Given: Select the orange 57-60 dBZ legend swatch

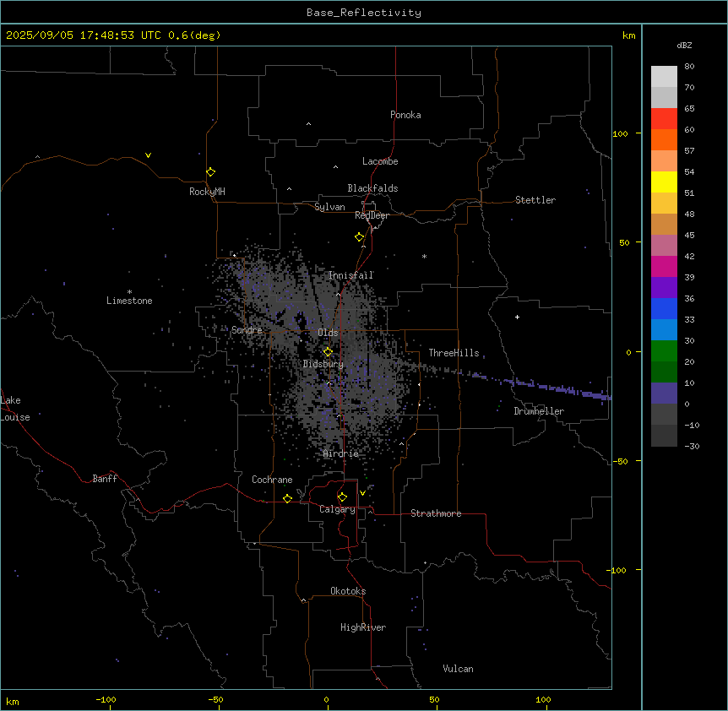Looking at the screenshot, I should [x=664, y=139].
